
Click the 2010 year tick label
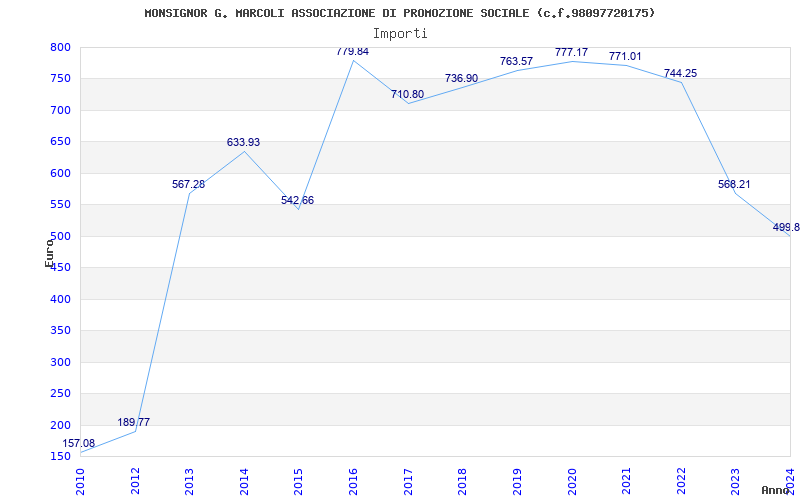[x=80, y=481]
